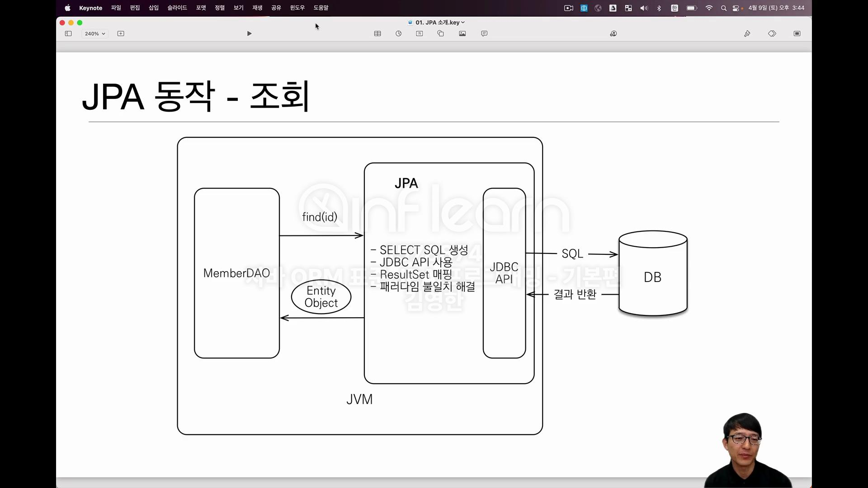868x488 pixels.
Task: Open Control Center toggle icon
Action: (736, 8)
